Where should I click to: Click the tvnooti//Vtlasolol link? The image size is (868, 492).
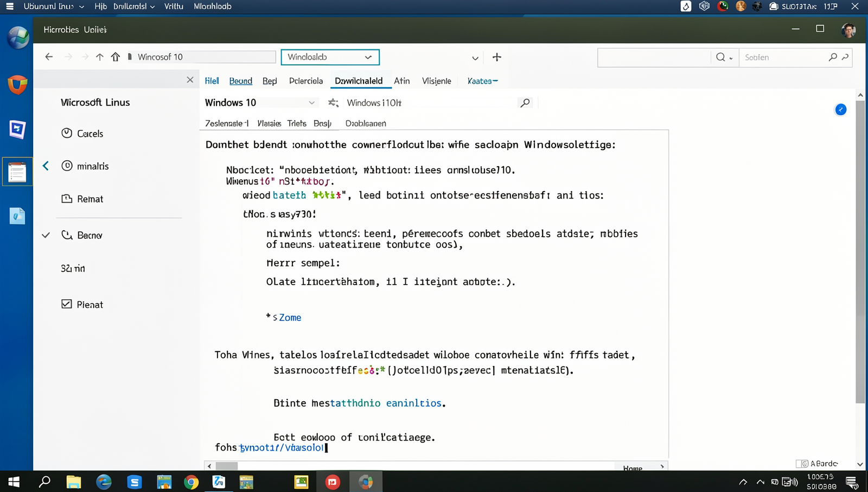(282, 447)
